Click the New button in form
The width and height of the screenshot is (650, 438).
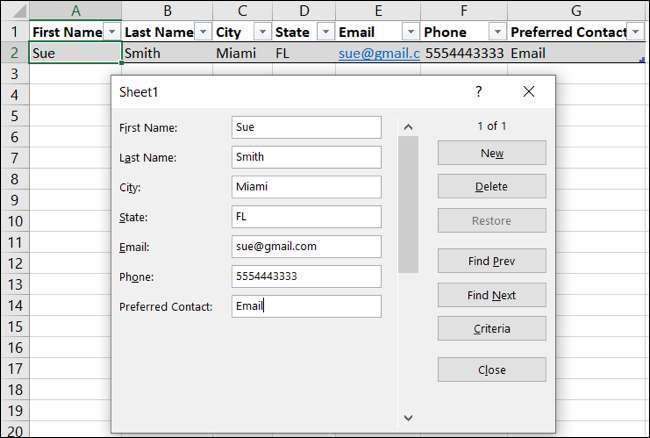coord(491,153)
